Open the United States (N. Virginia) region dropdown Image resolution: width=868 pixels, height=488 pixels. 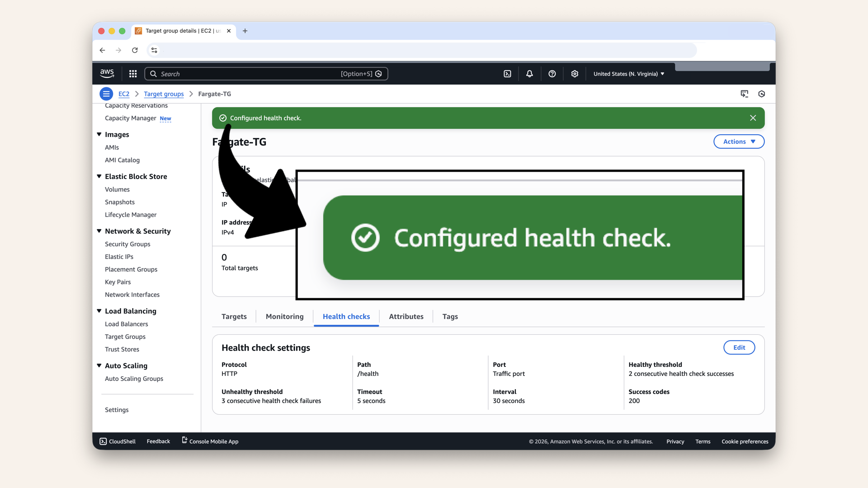628,74
